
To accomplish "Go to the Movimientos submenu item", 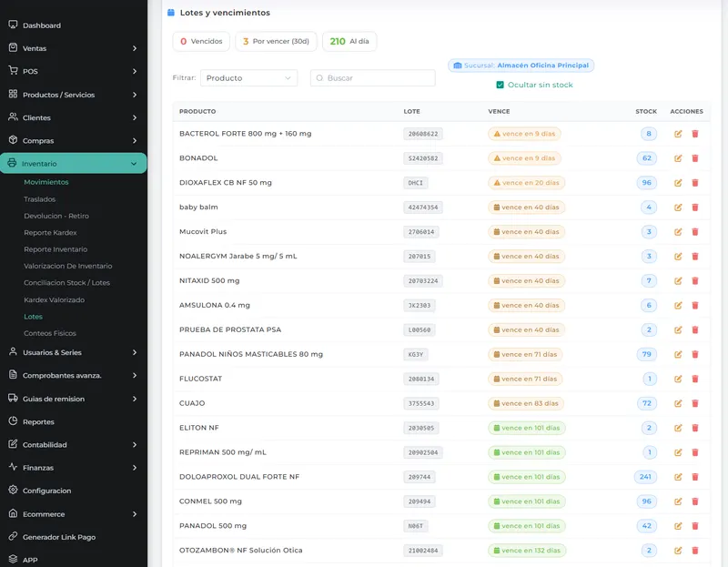I will click(46, 182).
